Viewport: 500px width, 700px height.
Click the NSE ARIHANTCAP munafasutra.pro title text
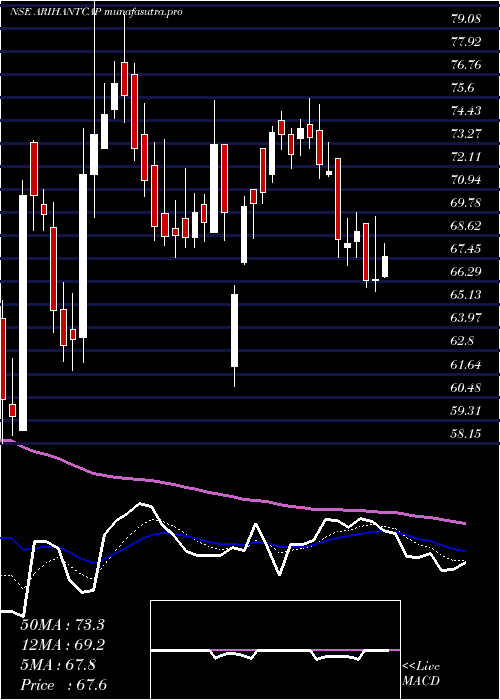pyautogui.click(x=96, y=12)
